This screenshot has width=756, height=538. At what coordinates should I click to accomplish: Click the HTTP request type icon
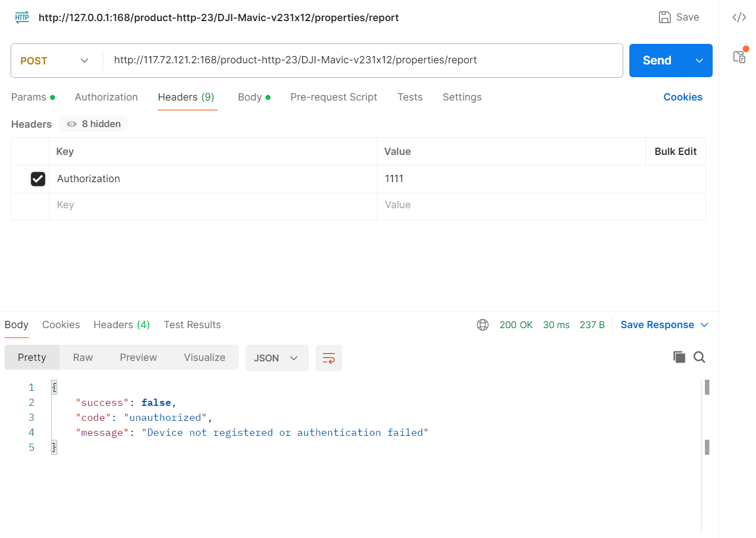tap(22, 17)
